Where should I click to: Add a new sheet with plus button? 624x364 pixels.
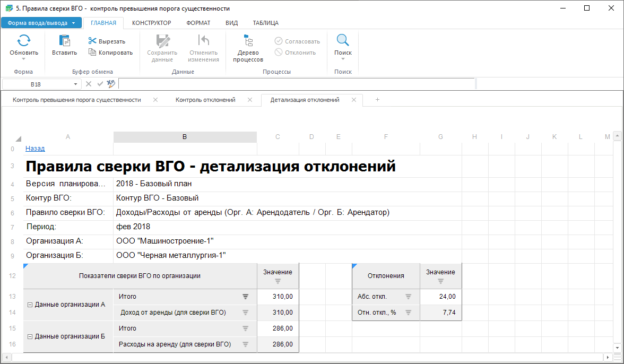(377, 100)
